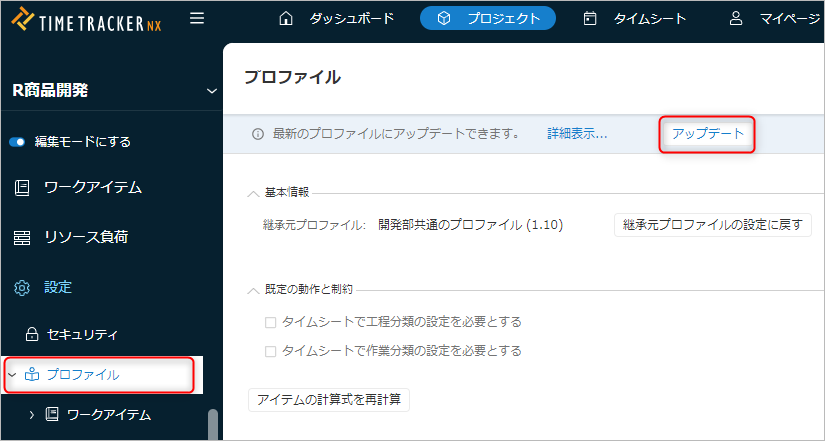Image resolution: width=825 pixels, height=441 pixels.
Task: Click the dashboard house icon
Action: coord(286,18)
